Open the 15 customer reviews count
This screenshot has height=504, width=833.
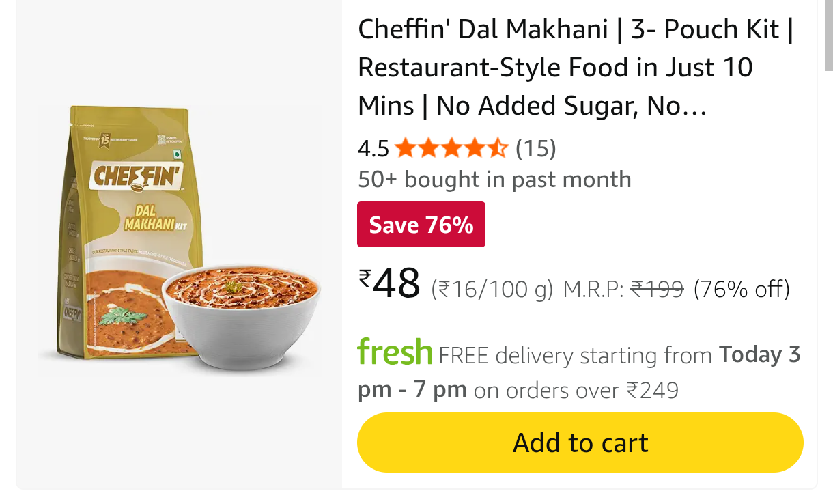pos(535,148)
